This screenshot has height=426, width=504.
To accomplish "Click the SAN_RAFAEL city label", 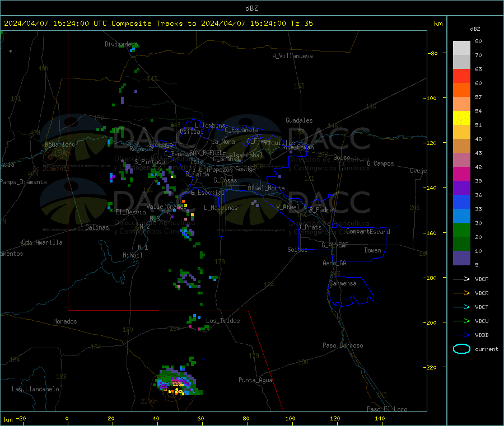I will [206, 152].
